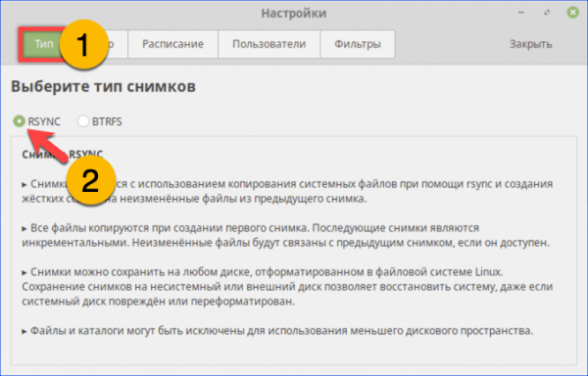Minimize the Настройки window
Screen dimensions: 588x376
tap(521, 13)
